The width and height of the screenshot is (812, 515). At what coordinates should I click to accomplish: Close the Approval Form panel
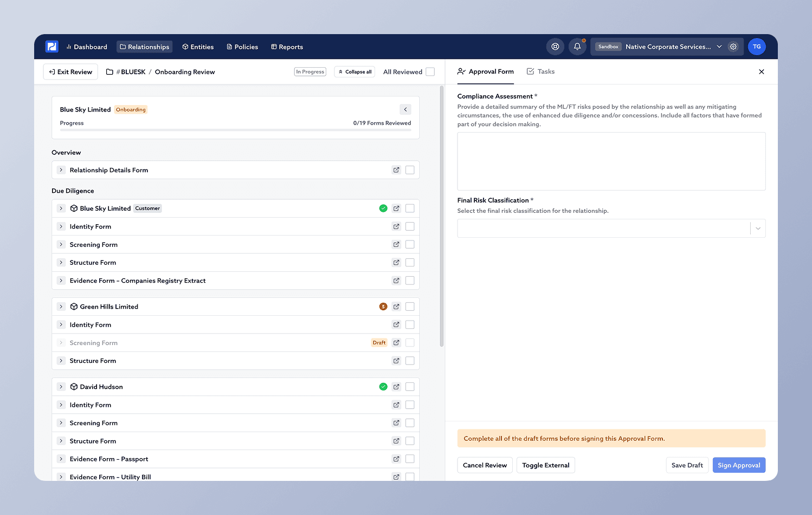762,71
